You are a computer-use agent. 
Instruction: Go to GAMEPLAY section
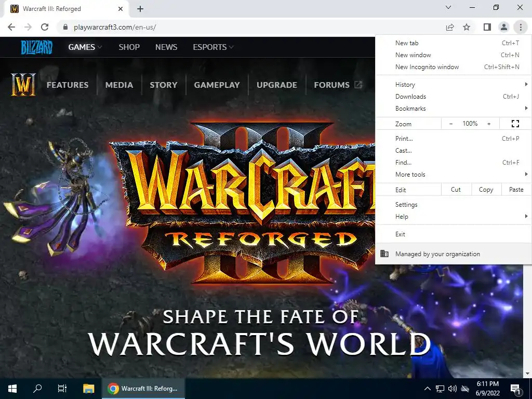[217, 85]
